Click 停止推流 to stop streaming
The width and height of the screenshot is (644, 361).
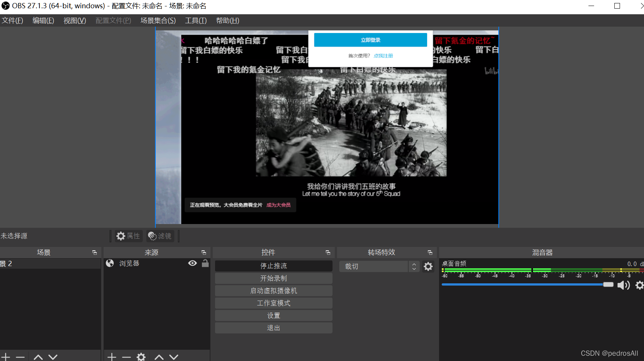tap(274, 266)
